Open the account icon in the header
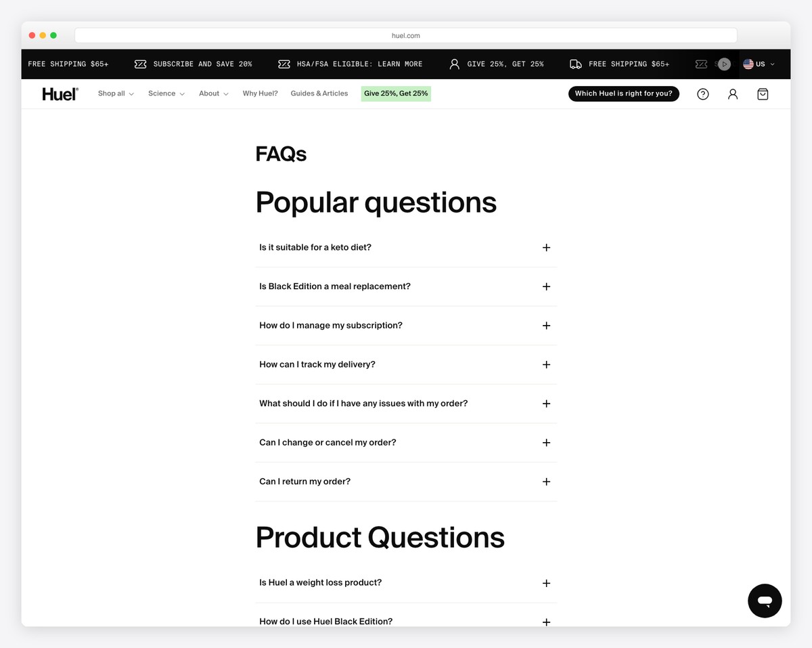 pos(732,94)
